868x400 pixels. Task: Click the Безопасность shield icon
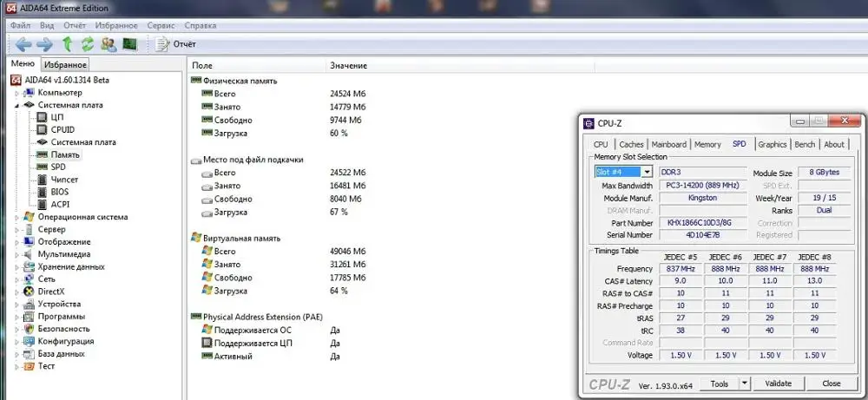pyautogui.click(x=29, y=329)
